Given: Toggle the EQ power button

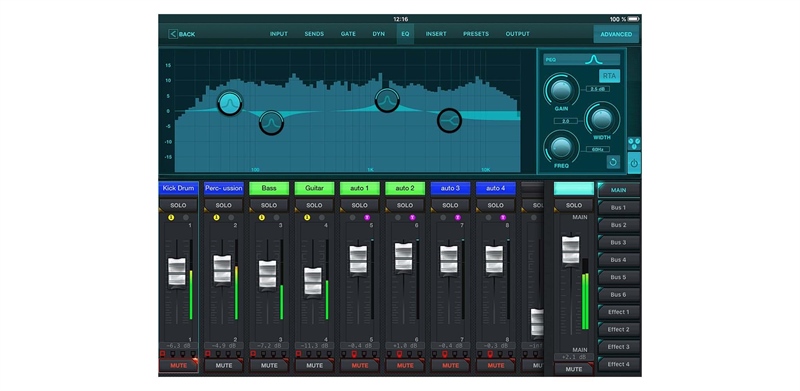Looking at the screenshot, I should 634,163.
